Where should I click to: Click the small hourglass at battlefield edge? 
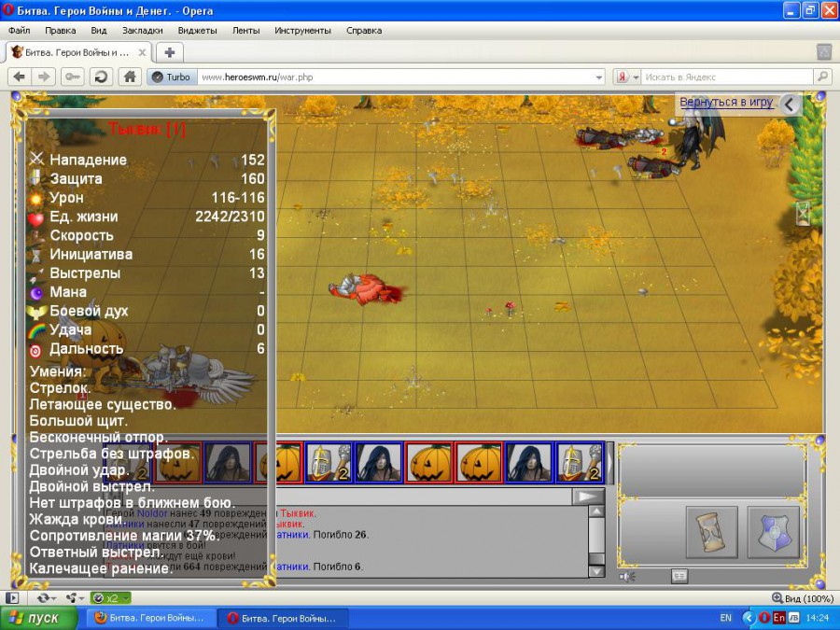tap(803, 213)
